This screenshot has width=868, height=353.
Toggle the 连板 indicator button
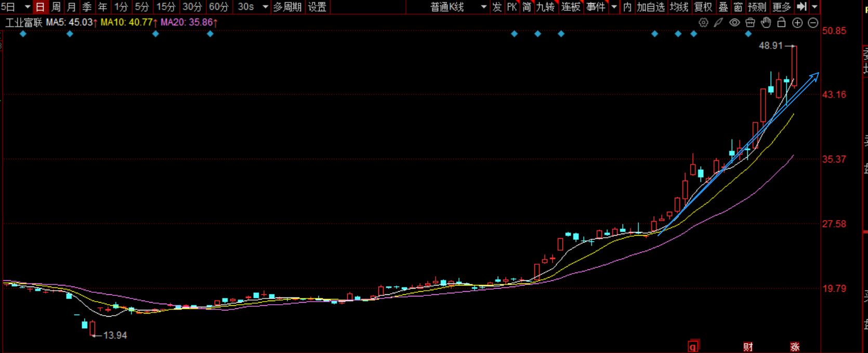click(x=571, y=7)
